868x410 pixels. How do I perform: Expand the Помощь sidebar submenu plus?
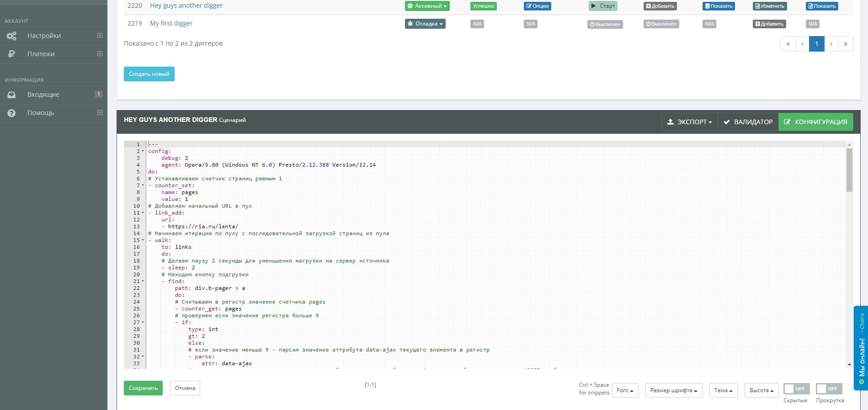click(x=100, y=113)
